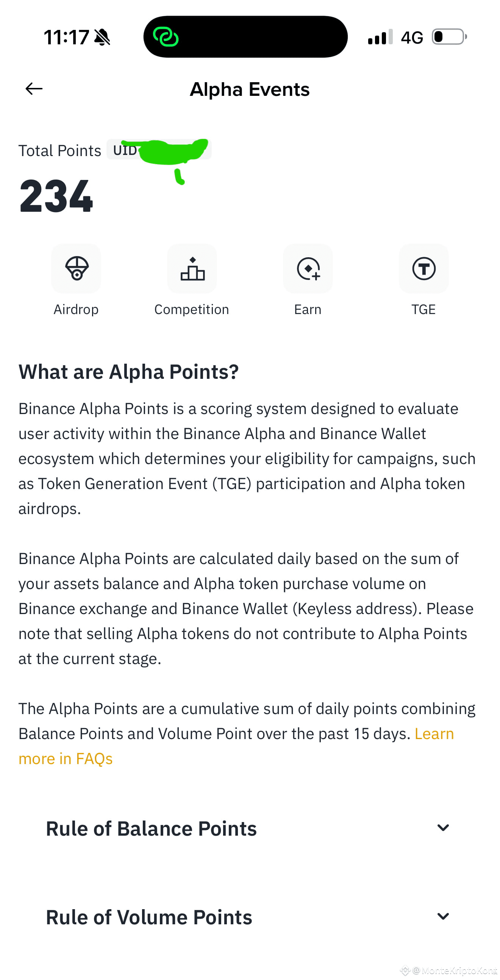Go back using the arrow icon
Image resolution: width=500 pixels, height=980 pixels.
34,89
